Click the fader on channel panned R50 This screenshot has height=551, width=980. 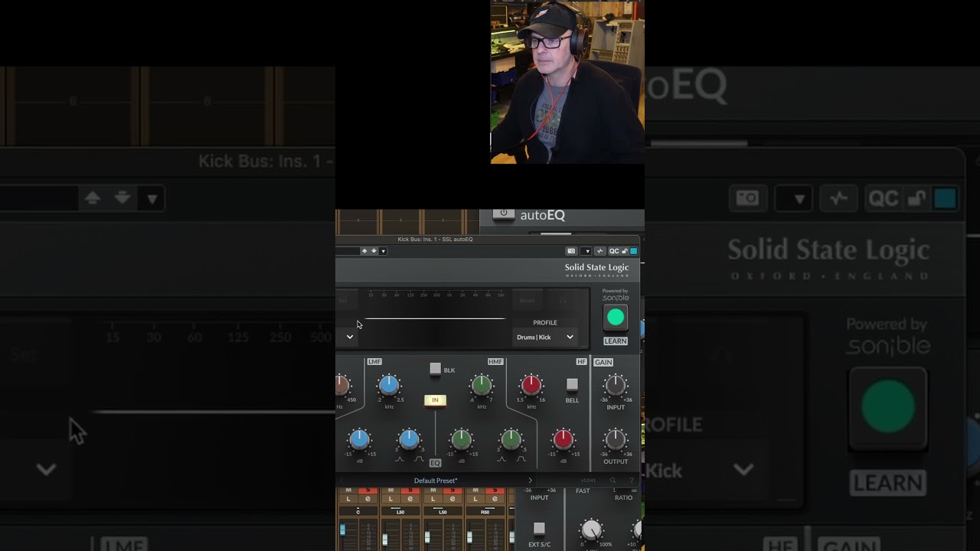(x=469, y=537)
